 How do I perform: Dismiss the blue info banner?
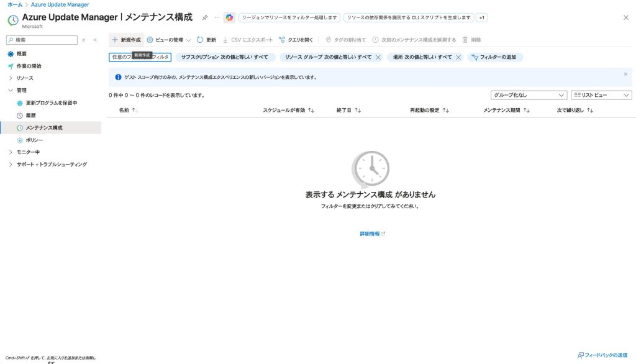pos(625,74)
